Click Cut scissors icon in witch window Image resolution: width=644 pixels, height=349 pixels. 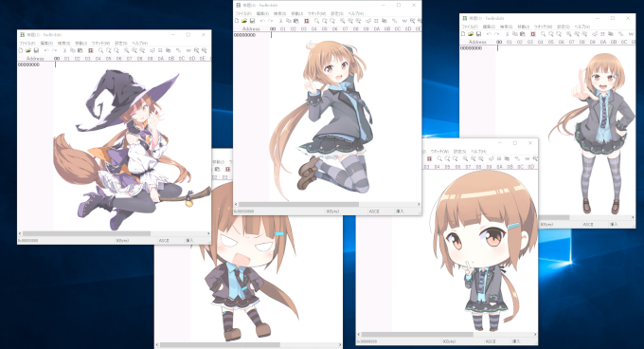click(x=64, y=50)
